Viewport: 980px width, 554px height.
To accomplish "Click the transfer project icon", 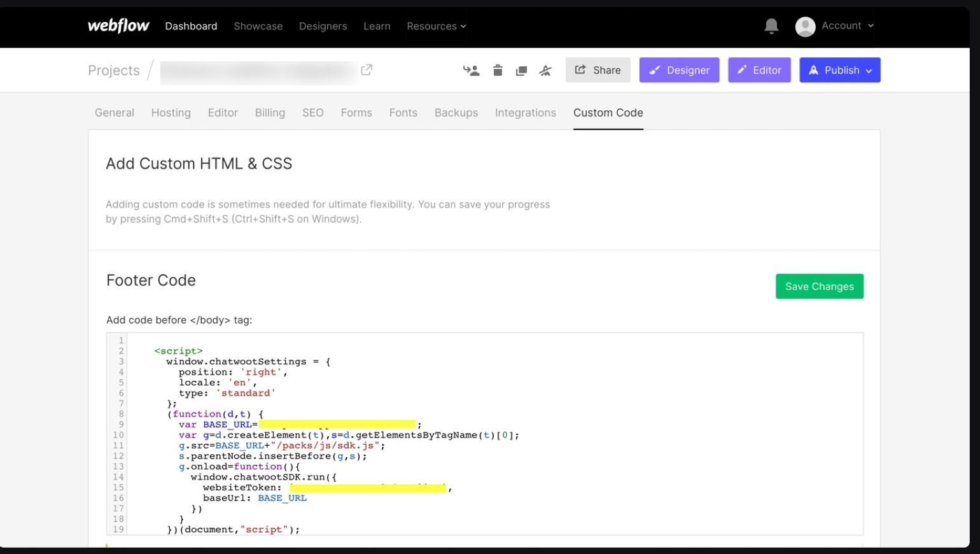I will [471, 71].
